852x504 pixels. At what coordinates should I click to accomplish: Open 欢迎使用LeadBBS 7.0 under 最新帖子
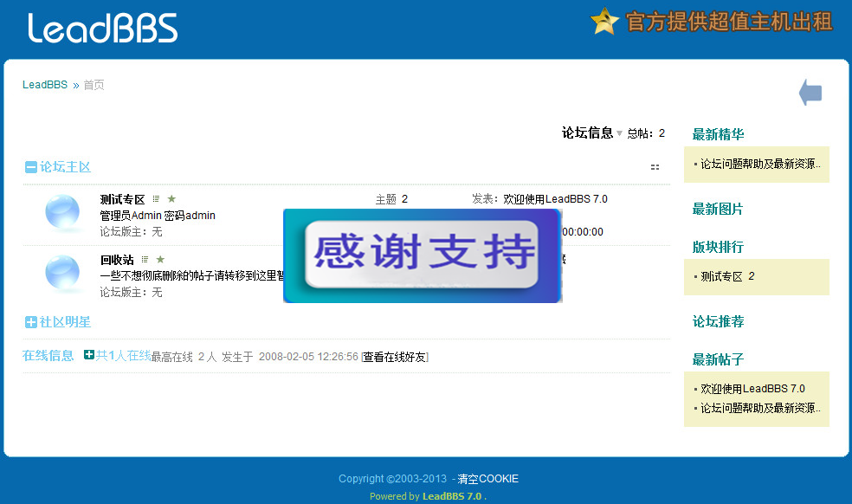pos(752,389)
